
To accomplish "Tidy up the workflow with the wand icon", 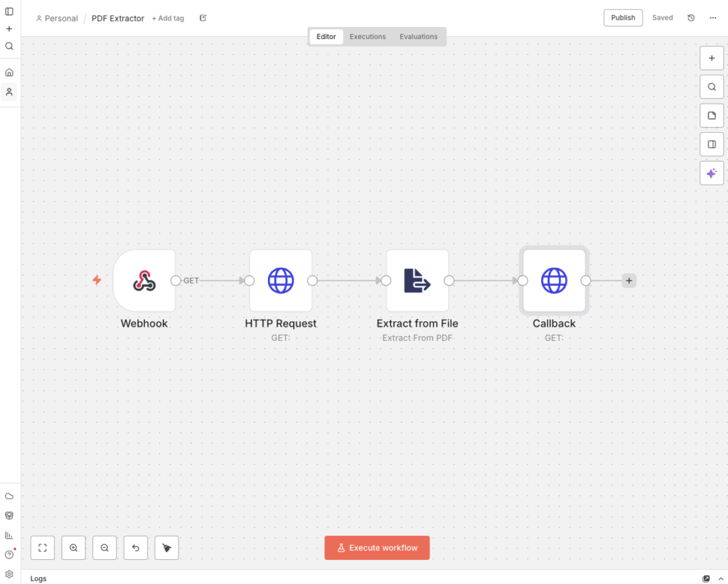I will (x=166, y=547).
